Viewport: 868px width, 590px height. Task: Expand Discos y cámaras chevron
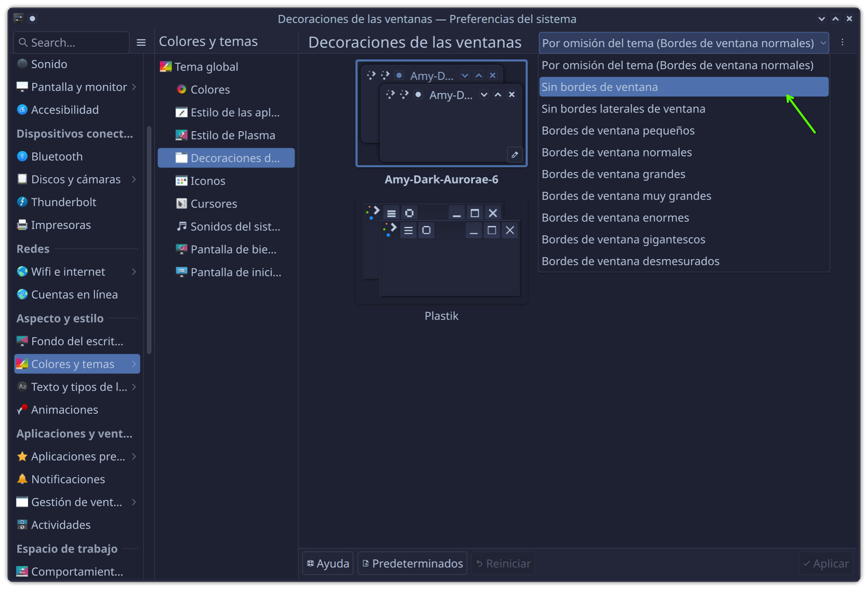click(x=134, y=179)
